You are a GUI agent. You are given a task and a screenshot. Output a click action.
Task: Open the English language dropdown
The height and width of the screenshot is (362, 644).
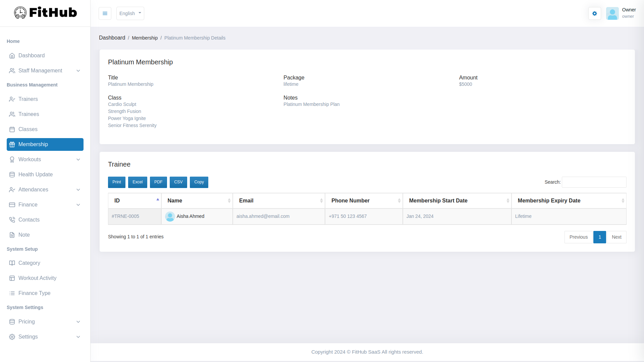point(130,13)
